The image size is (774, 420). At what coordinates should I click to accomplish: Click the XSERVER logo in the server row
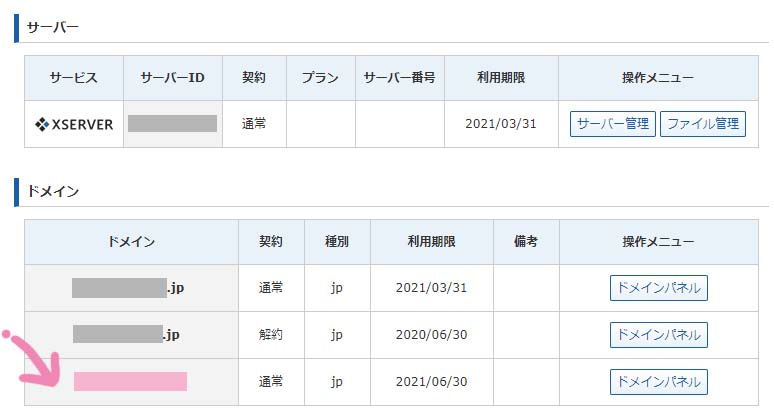point(74,125)
